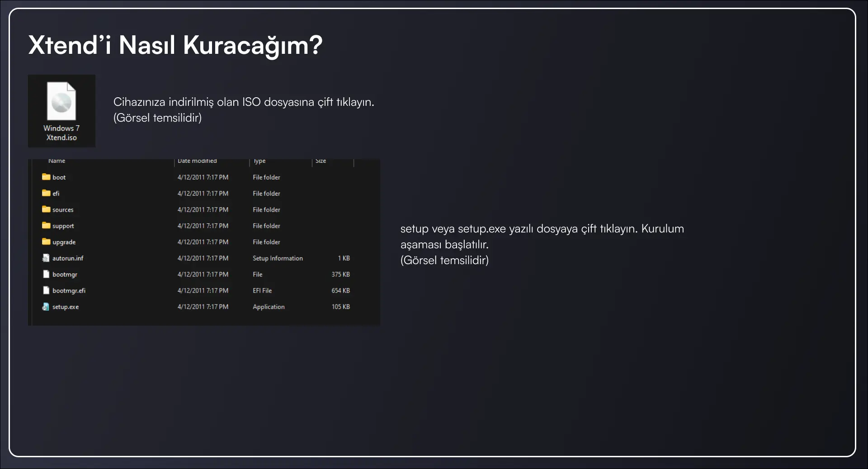
Task: Sort by the Date modified column header
Action: pyautogui.click(x=197, y=161)
